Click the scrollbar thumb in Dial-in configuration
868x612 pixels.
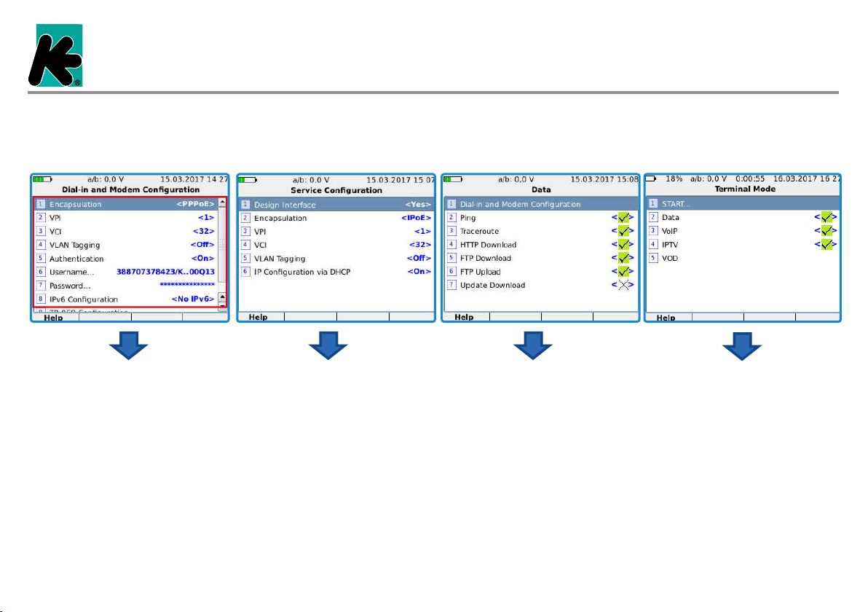(x=222, y=245)
